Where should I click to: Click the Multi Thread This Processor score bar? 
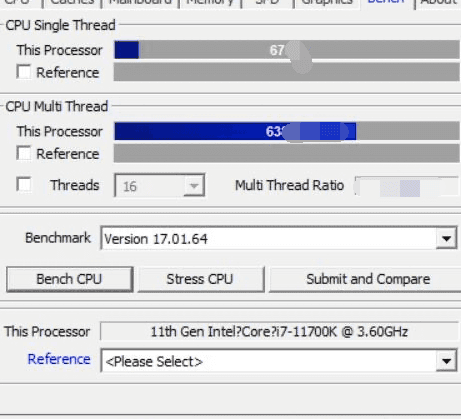point(287,131)
